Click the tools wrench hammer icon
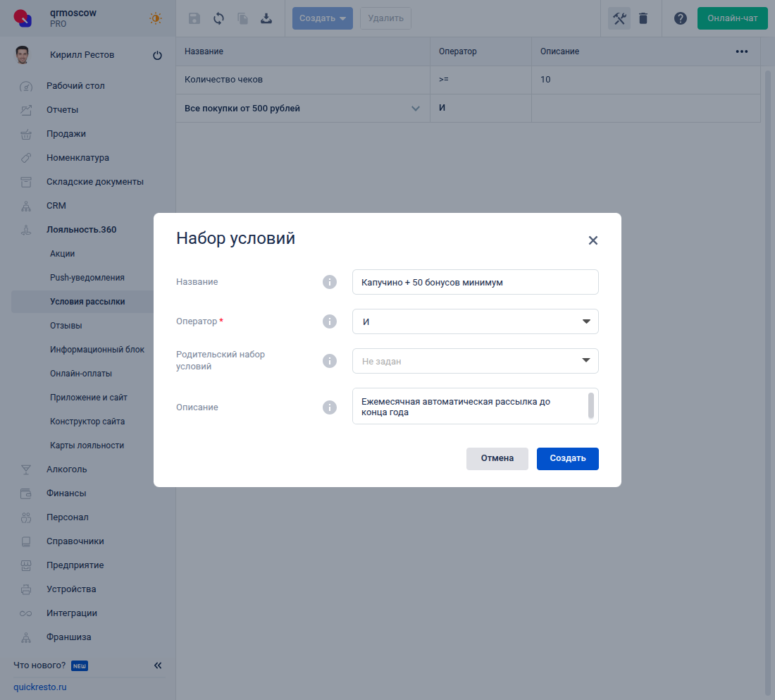Viewport: 775px width, 700px height. tap(619, 18)
